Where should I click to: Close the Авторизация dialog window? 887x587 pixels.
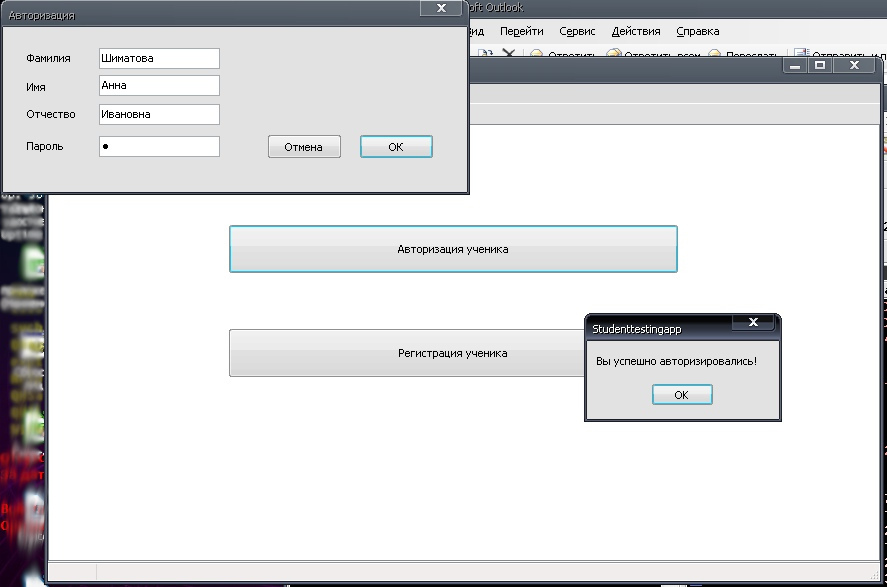click(x=440, y=8)
